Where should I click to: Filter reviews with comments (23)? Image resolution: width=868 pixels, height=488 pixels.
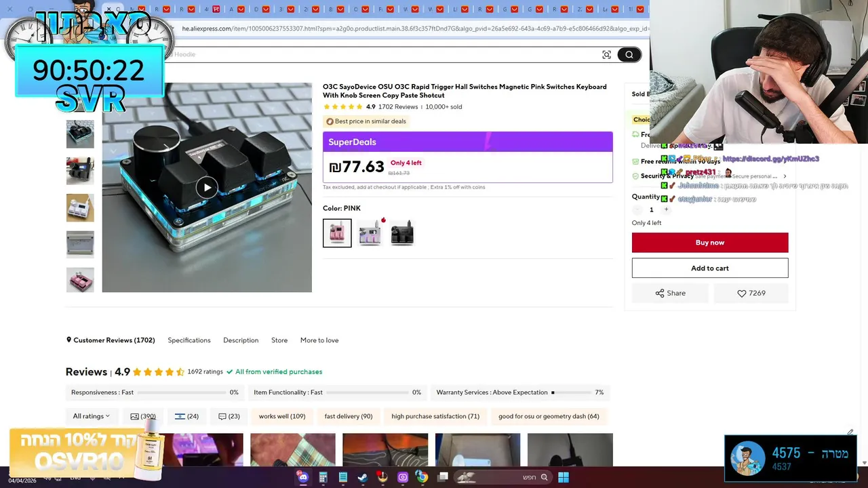point(229,416)
